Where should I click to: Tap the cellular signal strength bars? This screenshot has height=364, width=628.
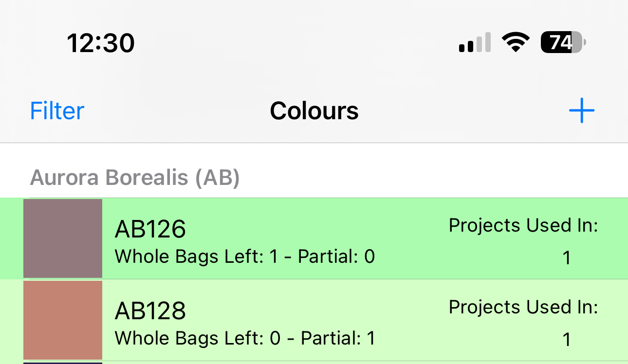(474, 43)
